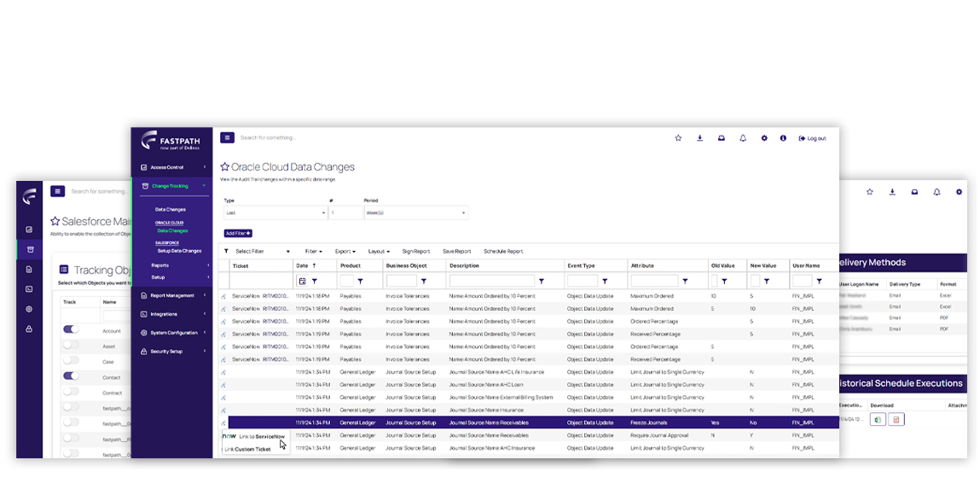Click the Product column filter funnel
This screenshot has width=980, height=489.
[x=360, y=282]
